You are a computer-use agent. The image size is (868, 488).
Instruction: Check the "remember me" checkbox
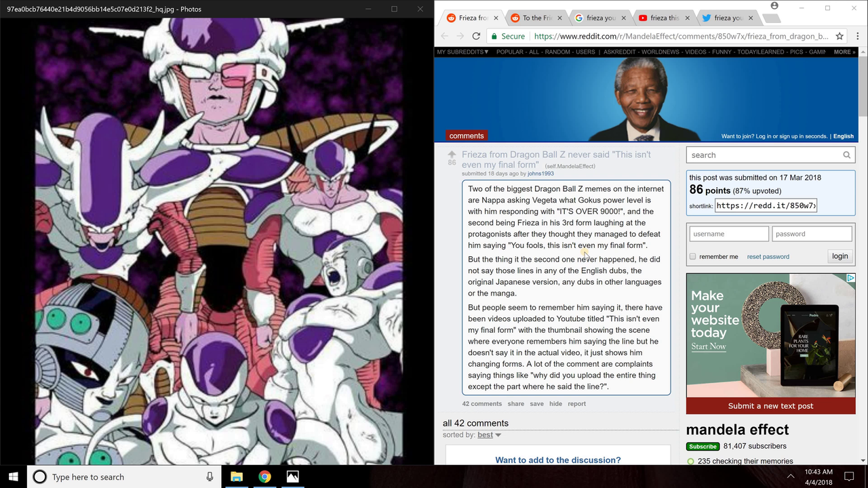[x=692, y=257]
